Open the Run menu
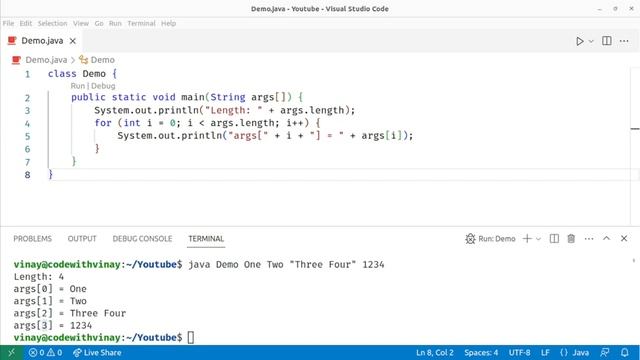Image resolution: width=640 pixels, height=360 pixels. pyautogui.click(x=115, y=23)
